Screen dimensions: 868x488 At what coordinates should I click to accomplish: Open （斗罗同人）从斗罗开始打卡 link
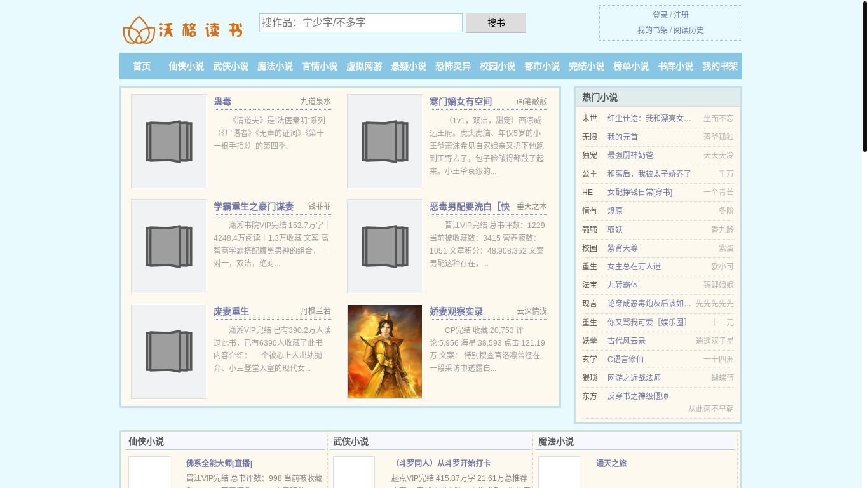[441, 463]
